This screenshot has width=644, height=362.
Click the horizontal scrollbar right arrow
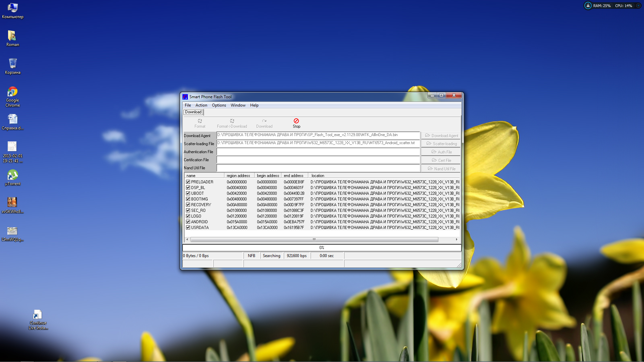pyautogui.click(x=457, y=239)
